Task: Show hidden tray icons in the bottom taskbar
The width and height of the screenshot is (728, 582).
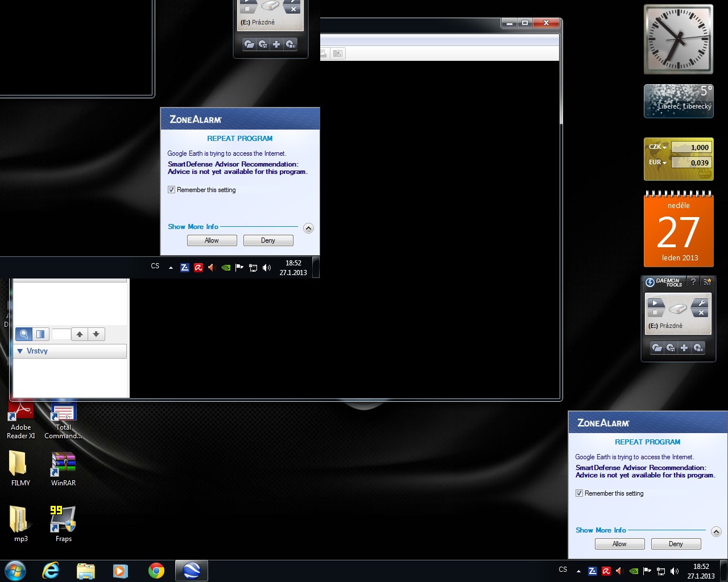Action: (578, 571)
